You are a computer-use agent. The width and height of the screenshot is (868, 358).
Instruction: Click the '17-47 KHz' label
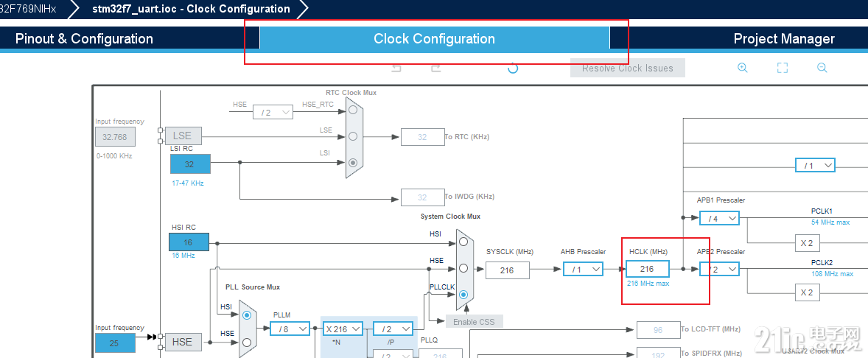[188, 183]
